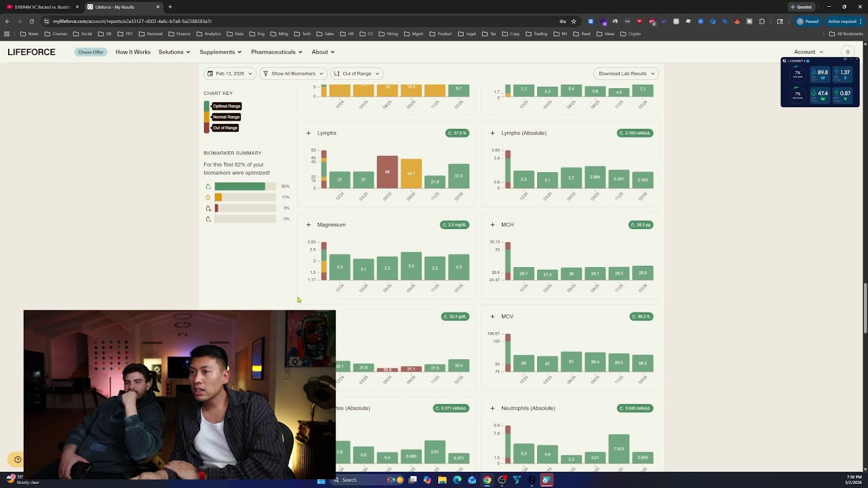Open the Crypto bookmarks folder
The width and height of the screenshot is (868, 488).
point(631,34)
